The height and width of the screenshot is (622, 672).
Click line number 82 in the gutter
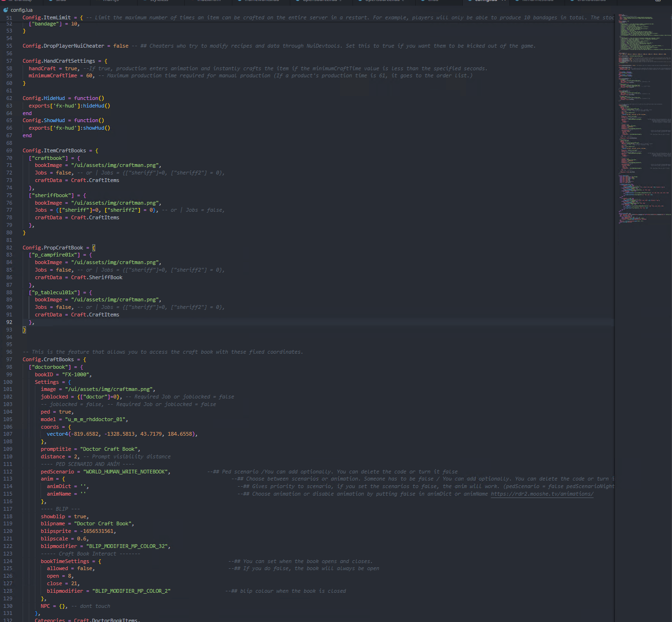(9, 248)
